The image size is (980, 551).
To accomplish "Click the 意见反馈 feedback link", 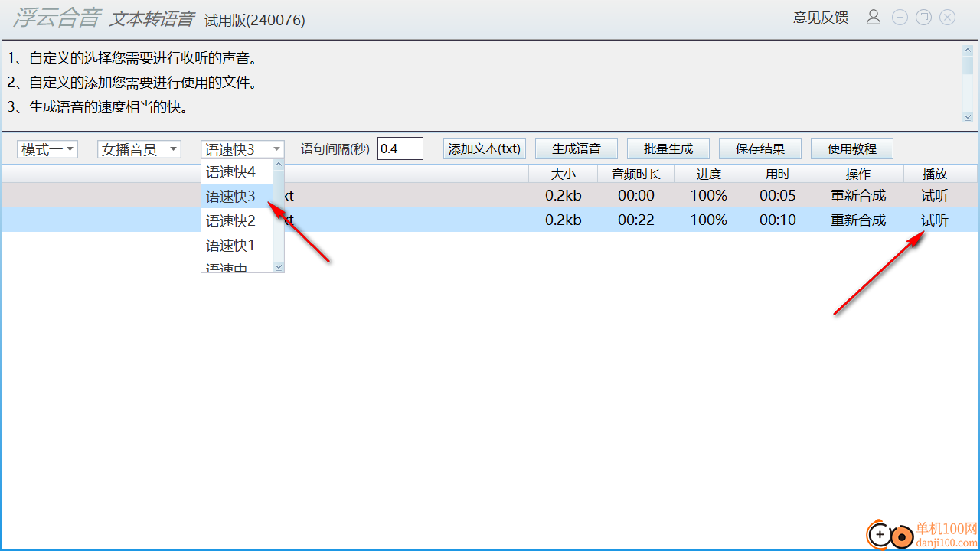I will coord(820,18).
